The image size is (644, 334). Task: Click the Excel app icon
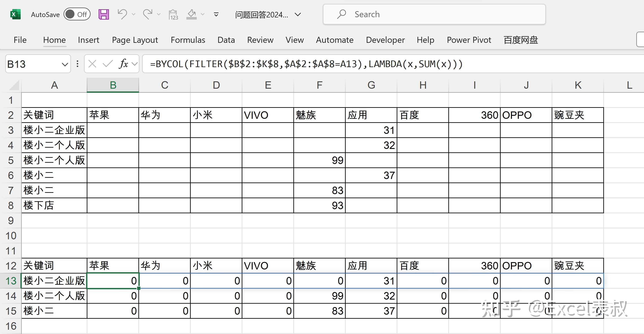tap(15, 14)
